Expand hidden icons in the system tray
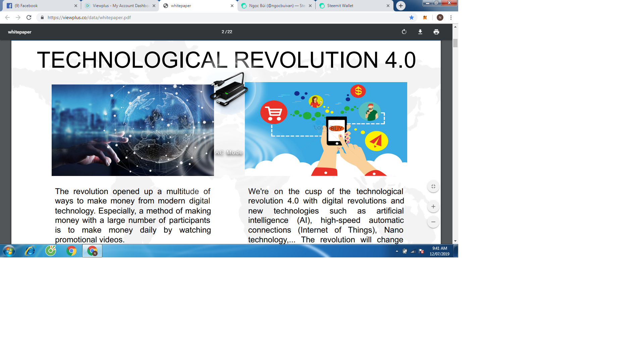This screenshot has width=644, height=362. 396,251
